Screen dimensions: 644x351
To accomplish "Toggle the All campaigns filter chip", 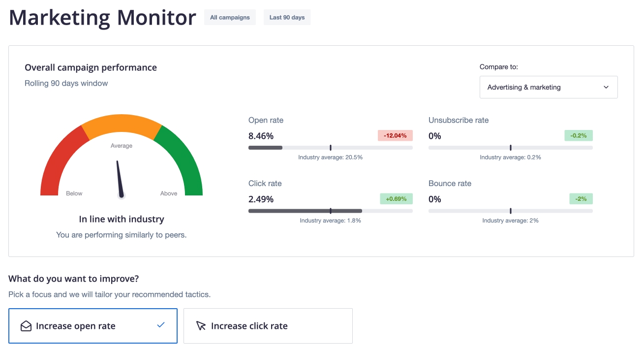I will pyautogui.click(x=230, y=17).
